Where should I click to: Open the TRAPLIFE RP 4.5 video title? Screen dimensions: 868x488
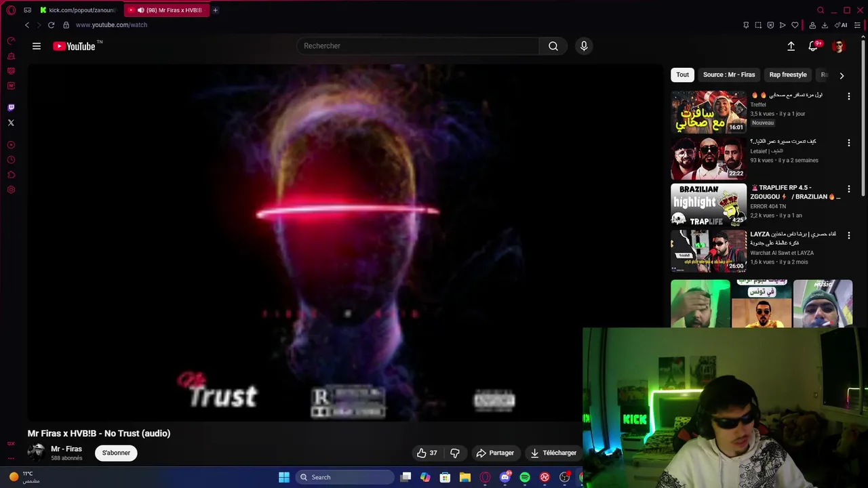pos(795,192)
